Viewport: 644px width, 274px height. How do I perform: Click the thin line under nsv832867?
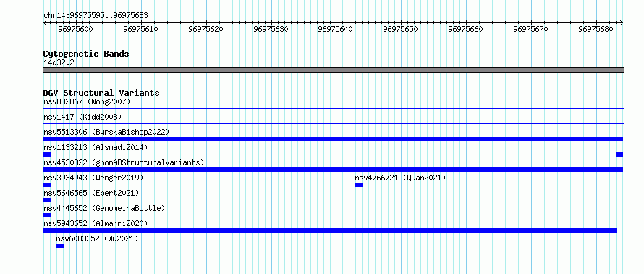333,109
